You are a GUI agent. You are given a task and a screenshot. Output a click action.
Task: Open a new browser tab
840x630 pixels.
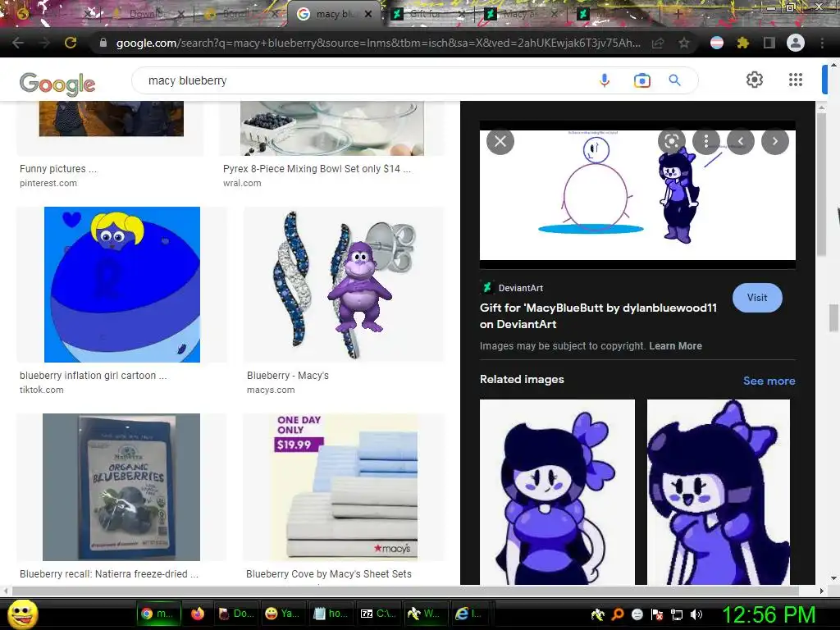678,14
